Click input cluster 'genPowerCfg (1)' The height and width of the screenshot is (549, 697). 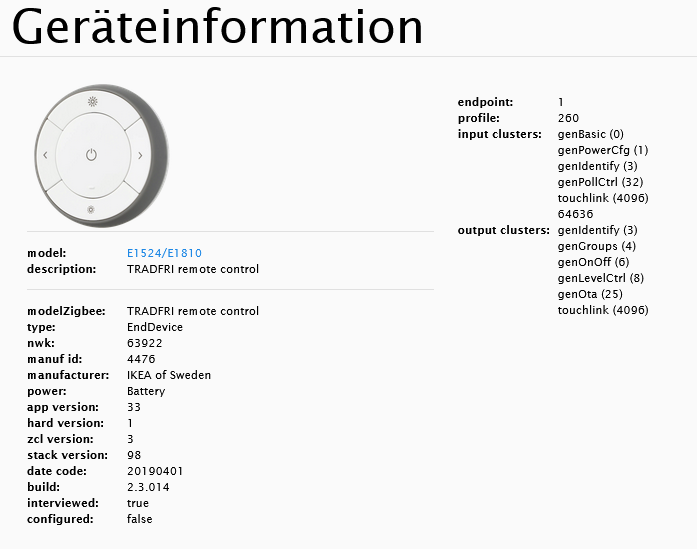(x=603, y=150)
